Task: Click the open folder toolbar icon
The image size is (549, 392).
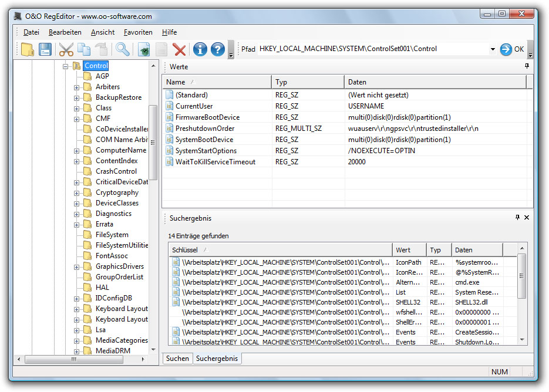Action: click(x=27, y=49)
